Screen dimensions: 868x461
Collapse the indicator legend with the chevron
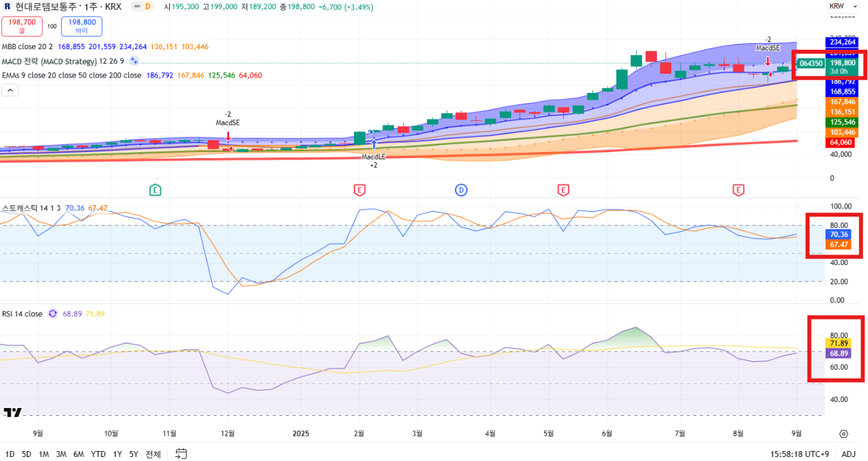(10, 90)
